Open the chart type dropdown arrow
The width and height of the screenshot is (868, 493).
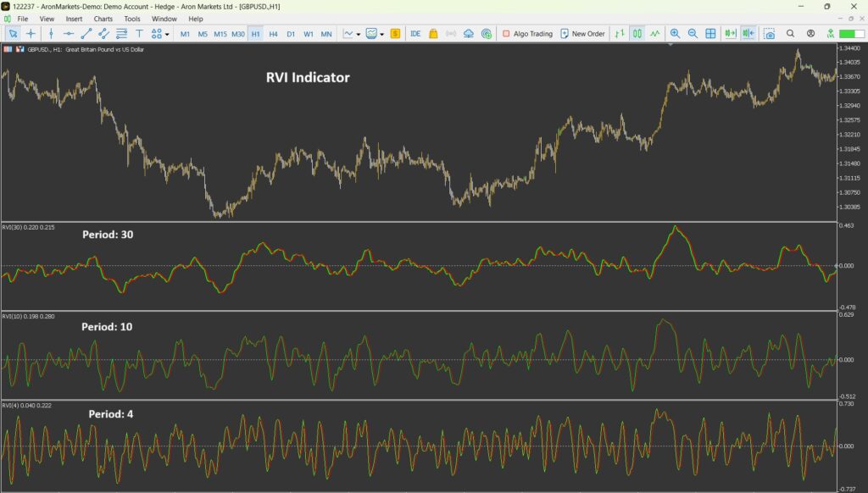[x=359, y=35]
